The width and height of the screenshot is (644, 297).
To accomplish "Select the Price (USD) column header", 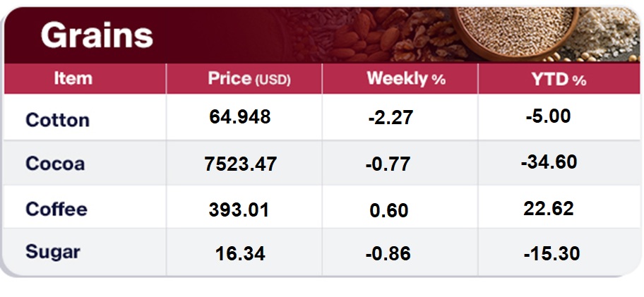I will 249,78.
